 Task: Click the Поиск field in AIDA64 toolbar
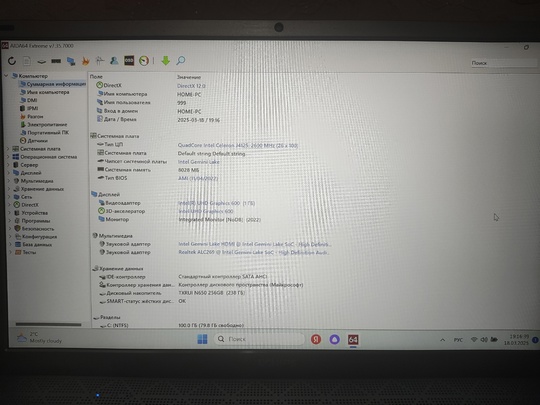pos(503,63)
